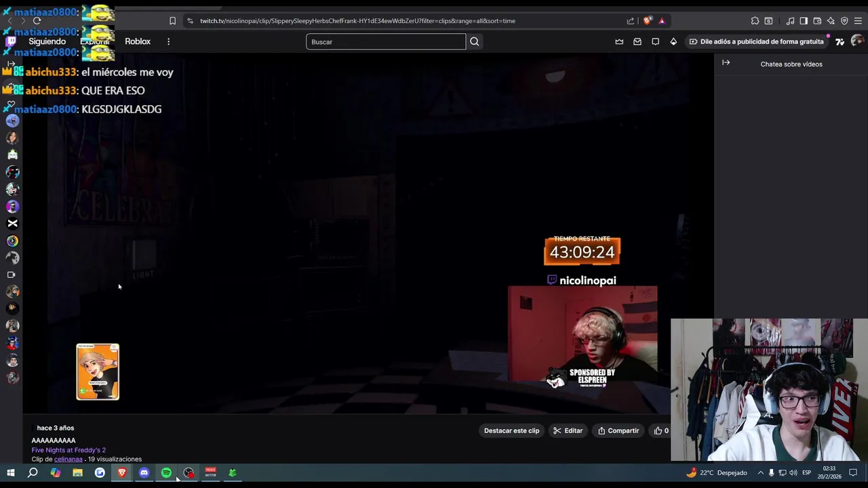The image size is (868, 488).
Task: Open File Explorer from the taskbar
Action: tap(77, 472)
